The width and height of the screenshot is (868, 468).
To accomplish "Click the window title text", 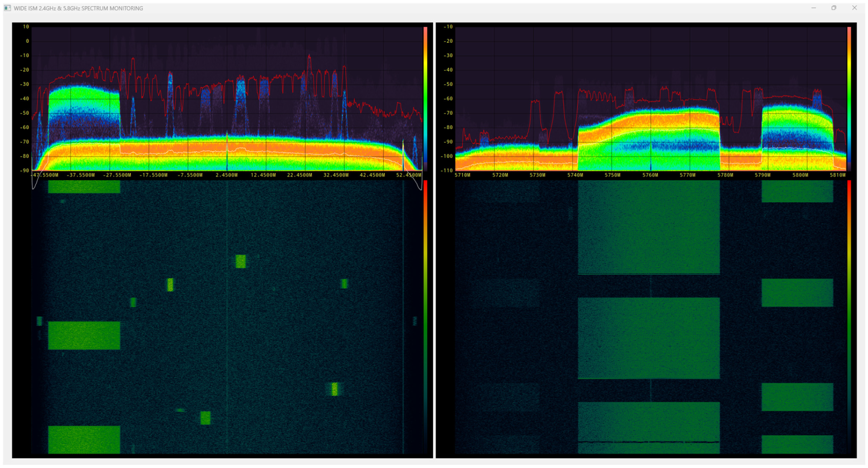I will [78, 8].
